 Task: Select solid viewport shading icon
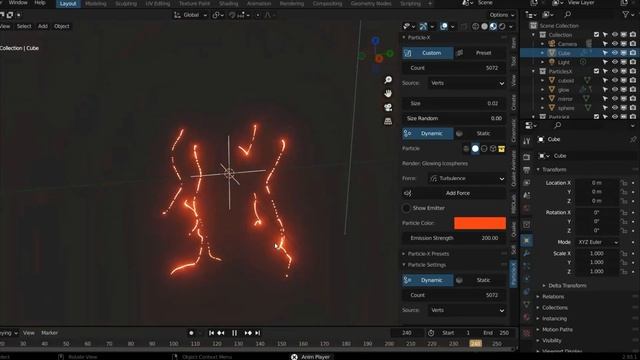(x=484, y=27)
